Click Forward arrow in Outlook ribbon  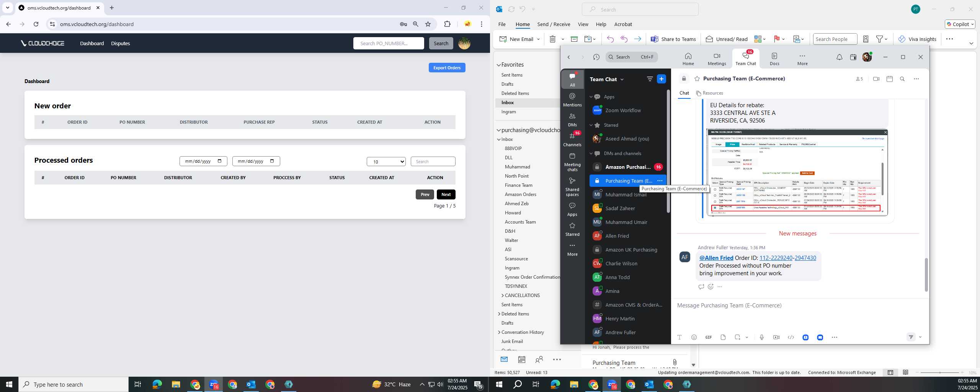[x=637, y=39]
